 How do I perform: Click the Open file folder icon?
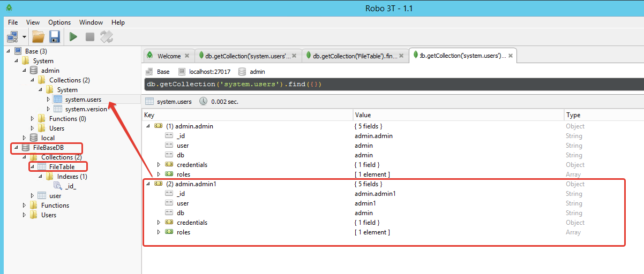[38, 36]
